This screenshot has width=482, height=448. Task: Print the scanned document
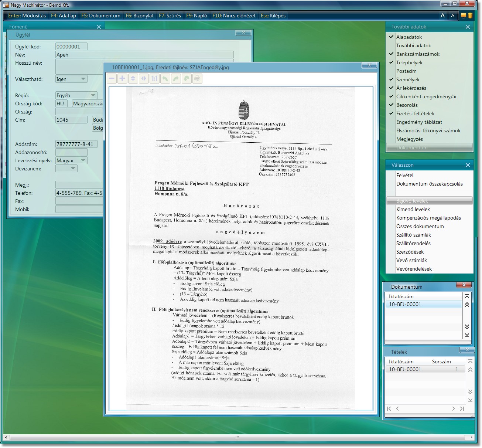[197, 78]
